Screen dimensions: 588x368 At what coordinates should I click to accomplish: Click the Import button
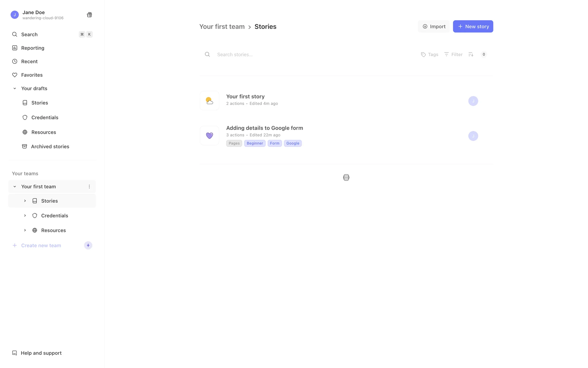point(434,26)
